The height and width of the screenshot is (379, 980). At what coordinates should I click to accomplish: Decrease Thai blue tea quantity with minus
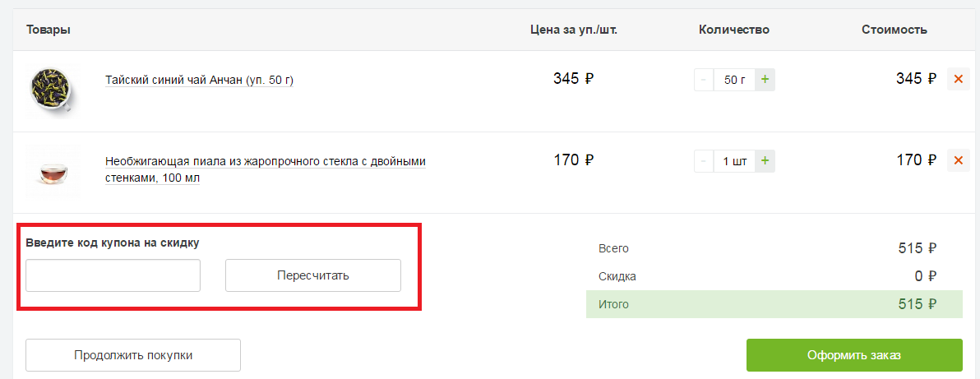[x=705, y=80]
